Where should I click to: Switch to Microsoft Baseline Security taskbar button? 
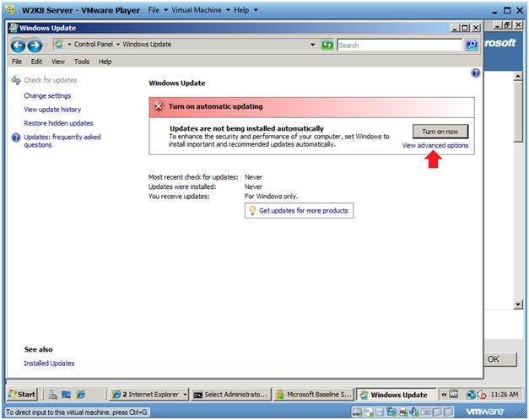pyautogui.click(x=314, y=394)
